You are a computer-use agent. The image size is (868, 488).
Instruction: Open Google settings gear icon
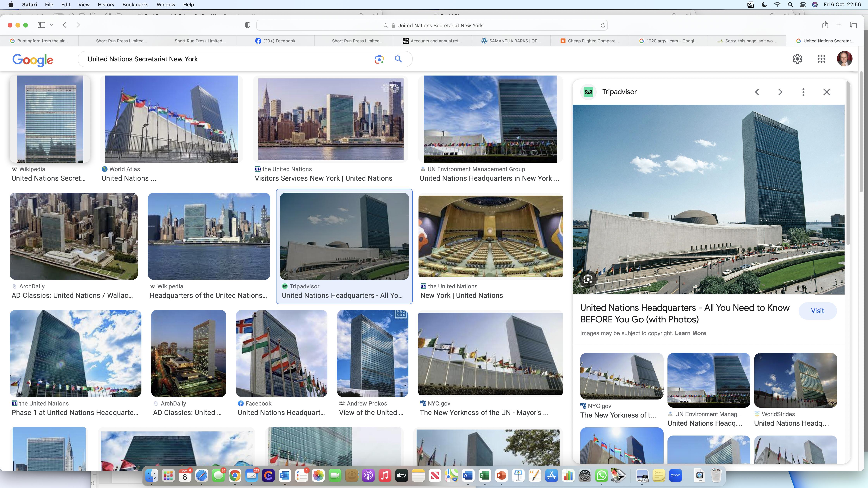797,59
